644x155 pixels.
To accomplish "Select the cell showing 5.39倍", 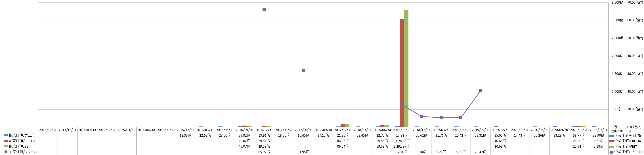I will click(x=461, y=152).
